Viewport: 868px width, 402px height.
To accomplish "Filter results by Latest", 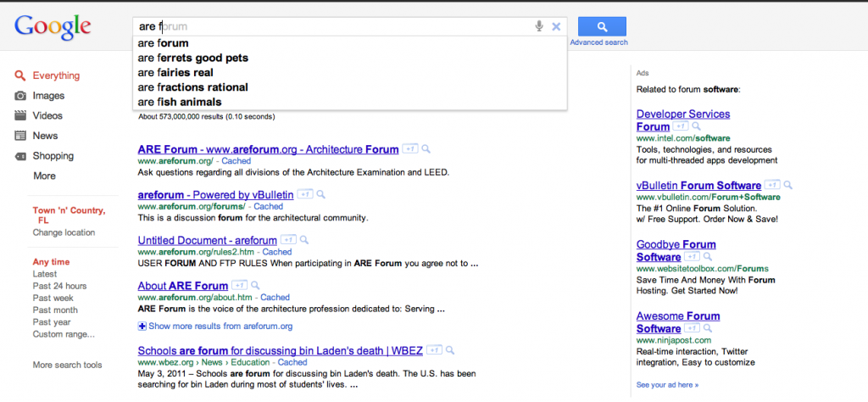I will 45,274.
